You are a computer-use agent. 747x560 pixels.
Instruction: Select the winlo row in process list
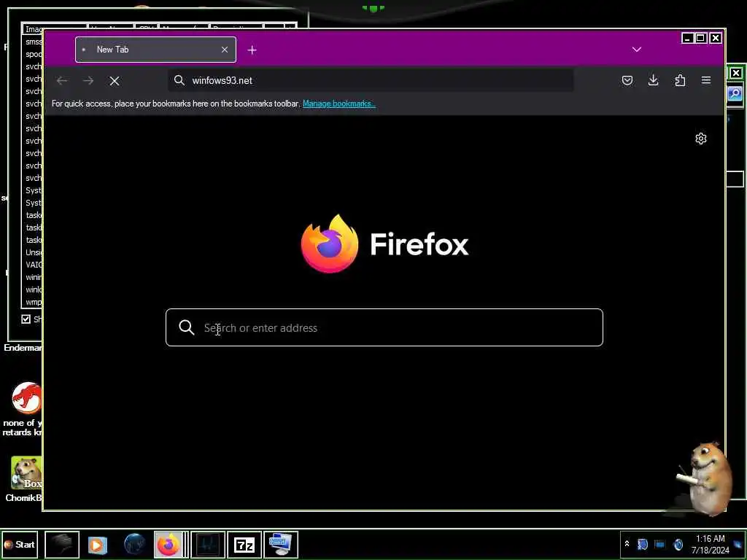click(x=34, y=289)
